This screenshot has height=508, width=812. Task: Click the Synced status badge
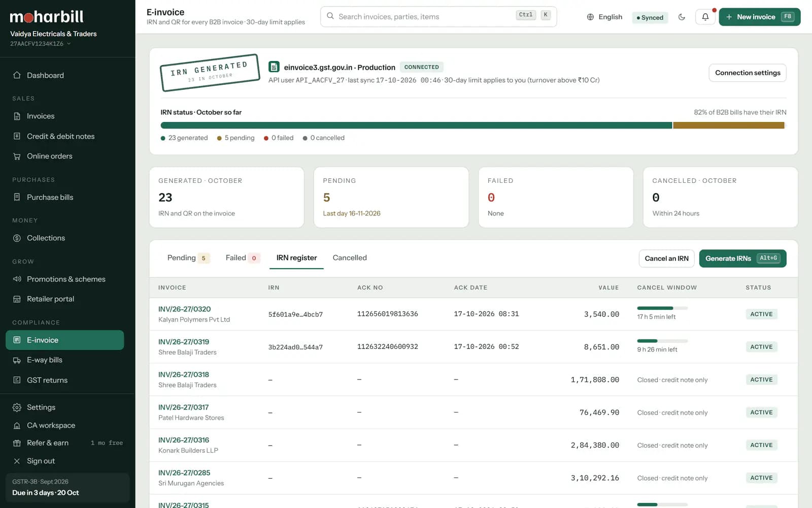650,17
